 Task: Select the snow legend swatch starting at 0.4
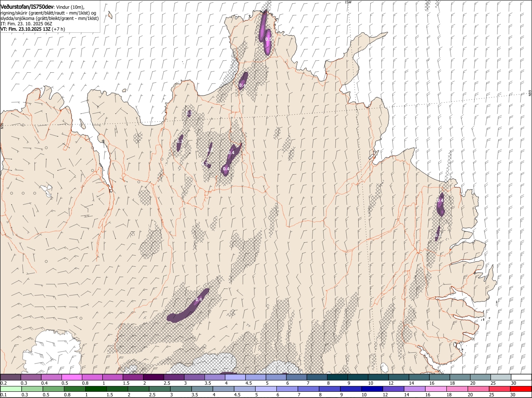[x=52, y=377]
